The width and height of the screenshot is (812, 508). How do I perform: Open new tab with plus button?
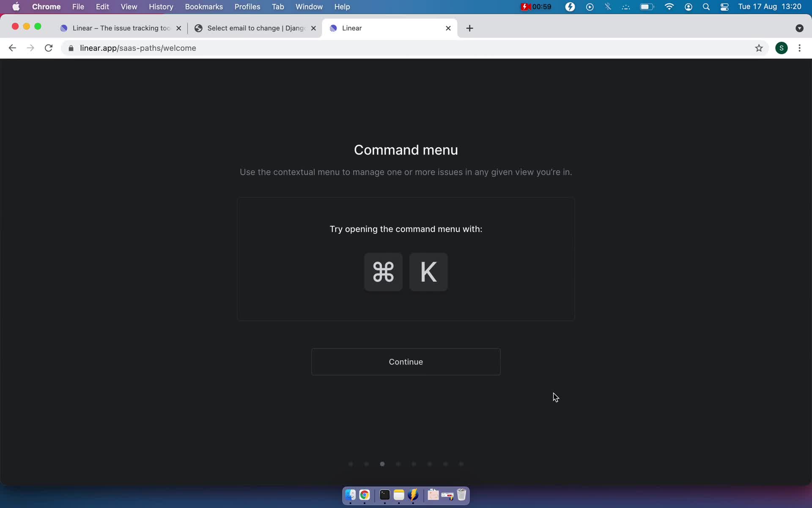click(x=470, y=28)
